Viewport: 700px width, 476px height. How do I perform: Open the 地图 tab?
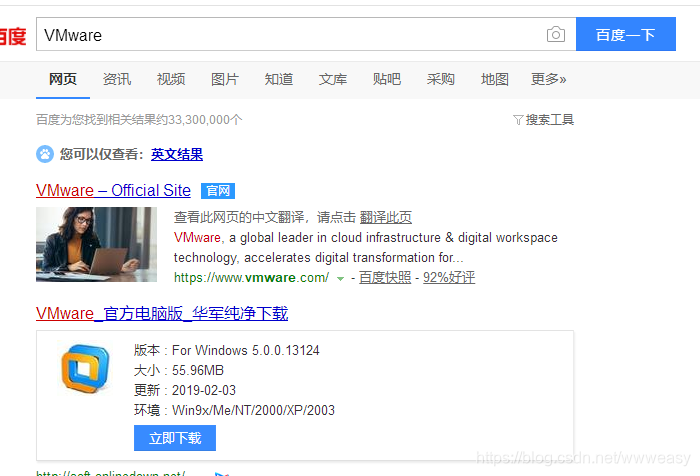coord(495,79)
